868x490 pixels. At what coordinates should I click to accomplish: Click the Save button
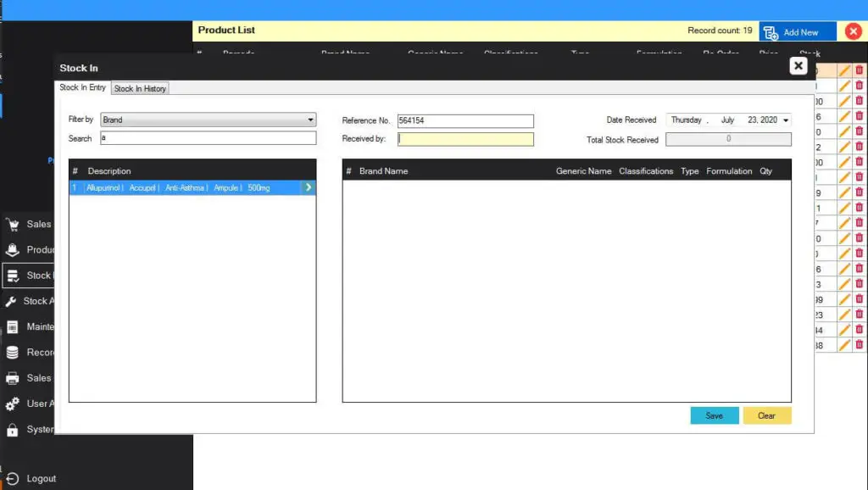pos(715,415)
